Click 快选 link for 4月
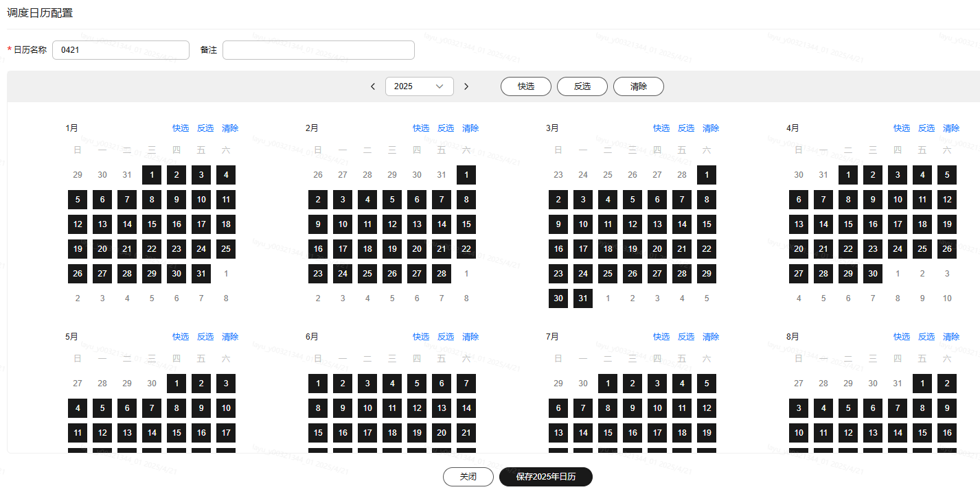Viewport: 980px width, 494px height. 902,128
